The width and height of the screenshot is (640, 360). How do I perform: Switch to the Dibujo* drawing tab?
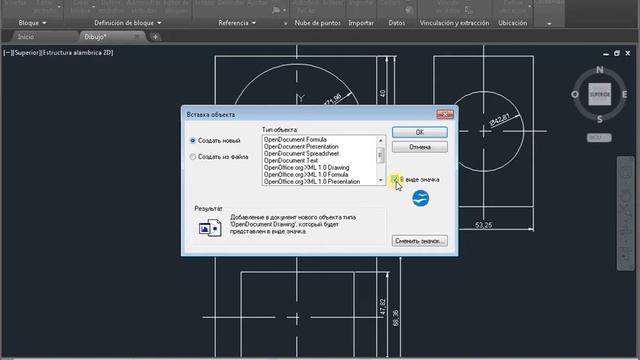tap(95, 37)
